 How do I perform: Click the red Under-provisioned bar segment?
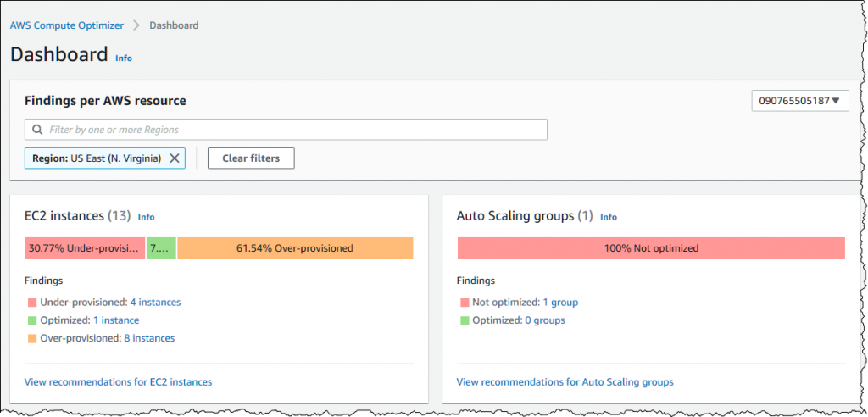click(85, 248)
